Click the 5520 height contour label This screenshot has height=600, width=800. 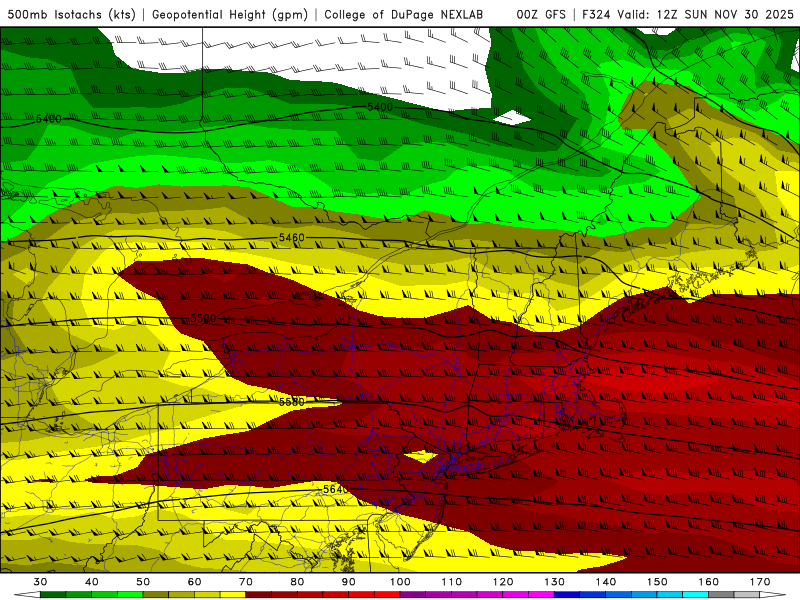coord(203,318)
